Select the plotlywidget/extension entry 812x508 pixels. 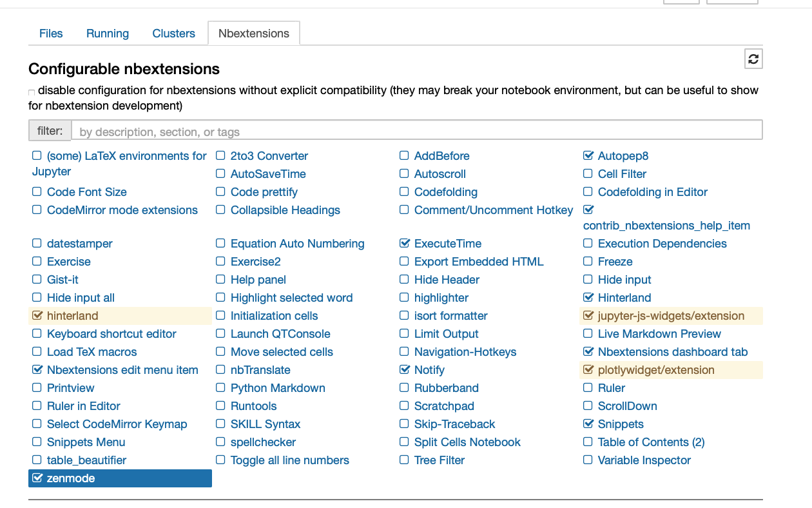click(x=656, y=370)
